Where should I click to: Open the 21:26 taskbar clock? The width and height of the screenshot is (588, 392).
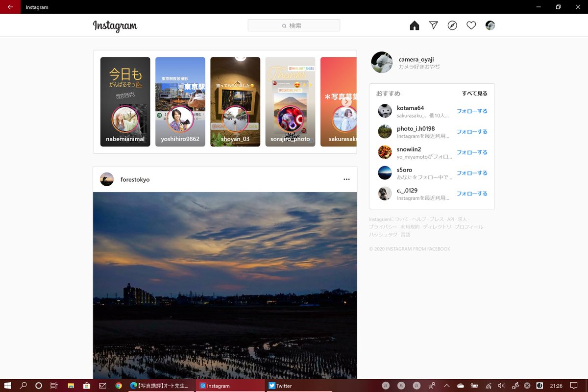(556, 386)
